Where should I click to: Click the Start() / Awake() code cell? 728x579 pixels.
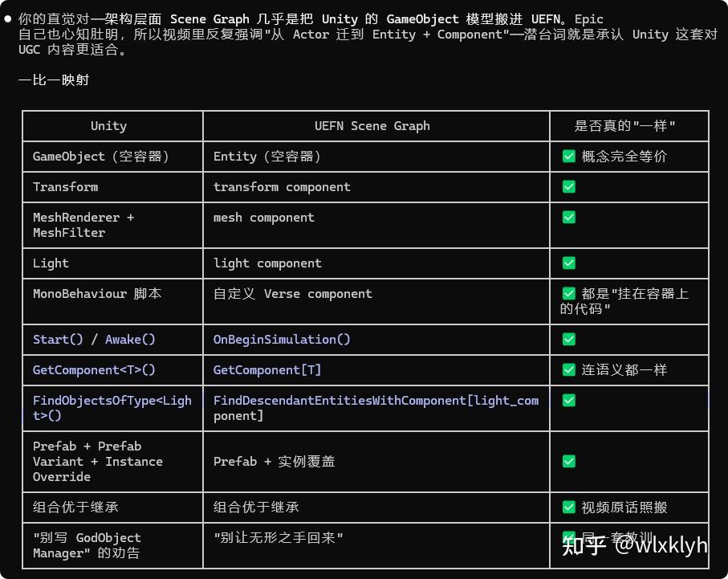[x=113, y=339]
